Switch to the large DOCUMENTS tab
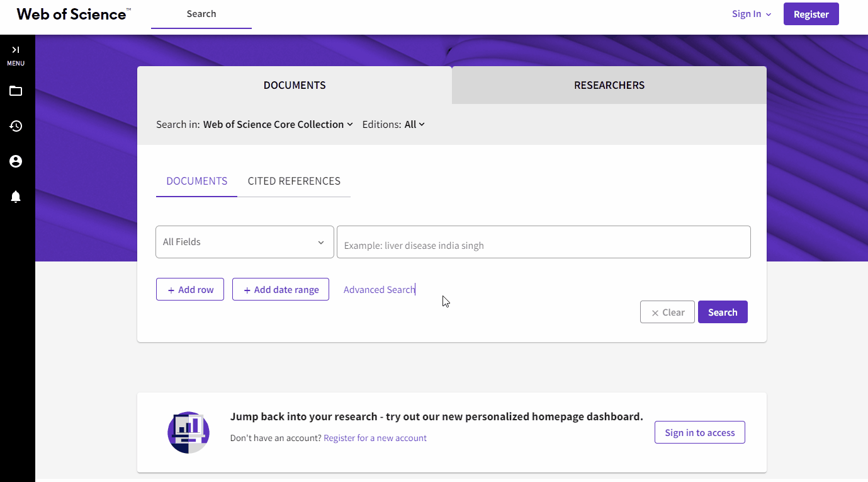This screenshot has height=482, width=868. coord(295,85)
